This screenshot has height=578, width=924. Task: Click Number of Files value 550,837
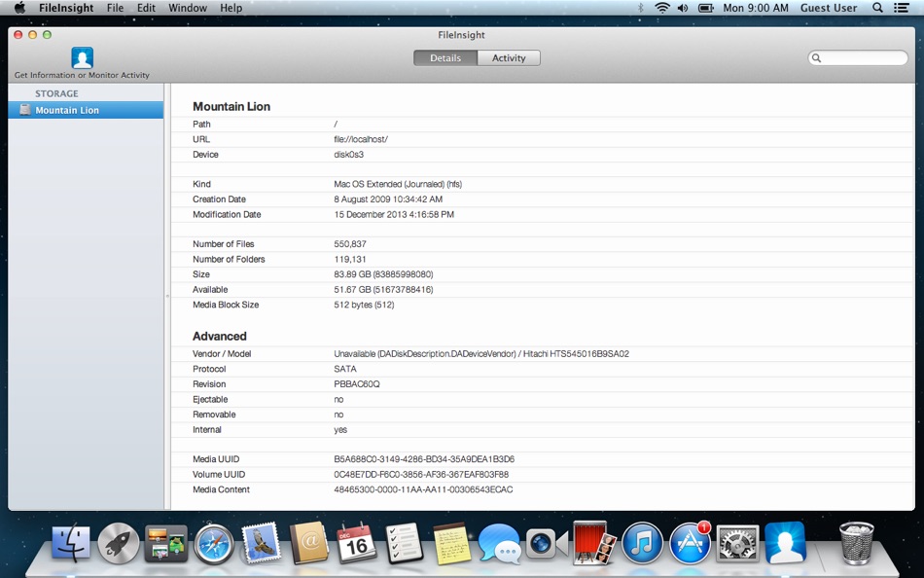[x=350, y=244]
